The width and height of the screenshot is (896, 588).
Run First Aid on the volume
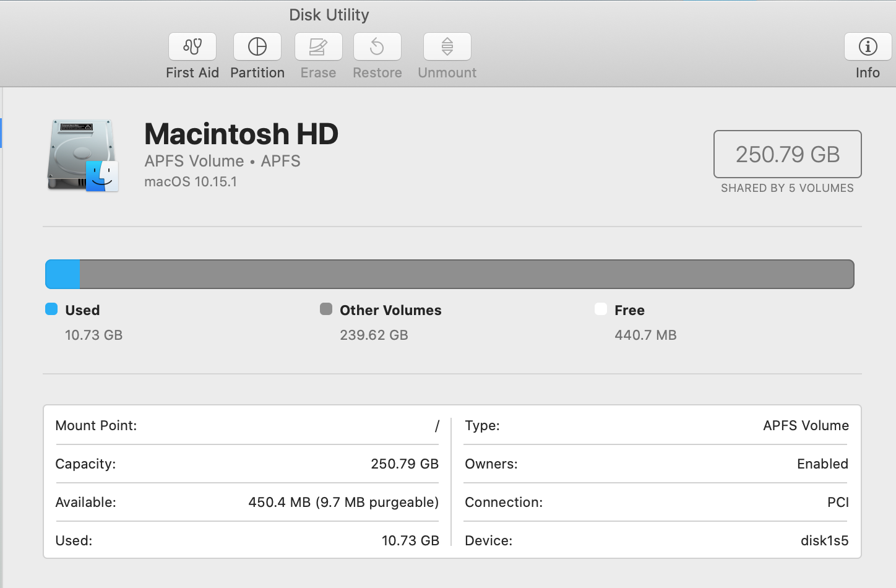[192, 46]
